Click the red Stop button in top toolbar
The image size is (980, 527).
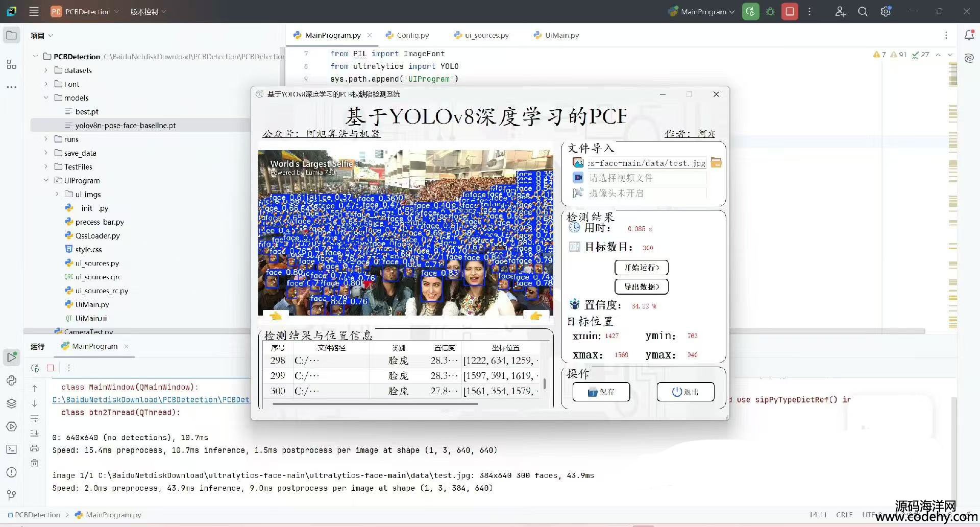pyautogui.click(x=790, y=11)
